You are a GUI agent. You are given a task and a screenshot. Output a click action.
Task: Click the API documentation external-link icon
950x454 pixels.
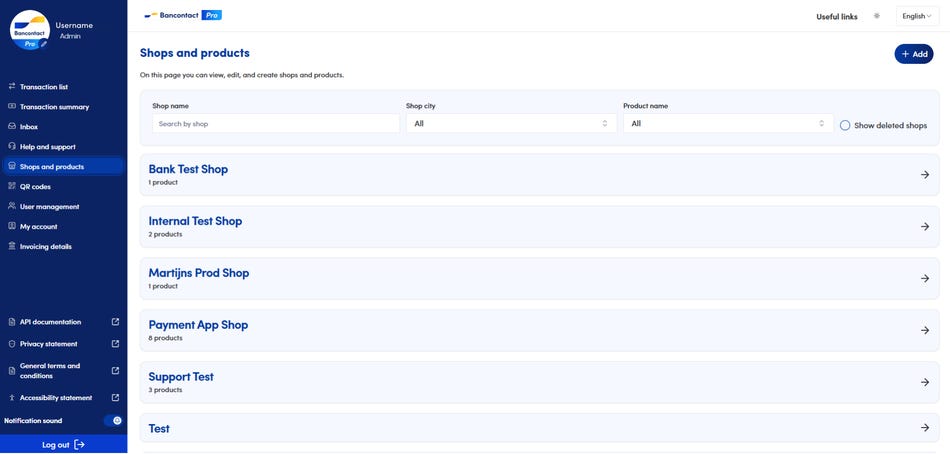[x=116, y=322]
